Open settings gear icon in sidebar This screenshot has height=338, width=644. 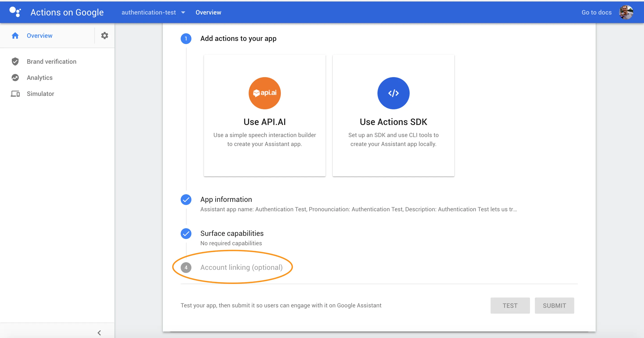pos(104,36)
